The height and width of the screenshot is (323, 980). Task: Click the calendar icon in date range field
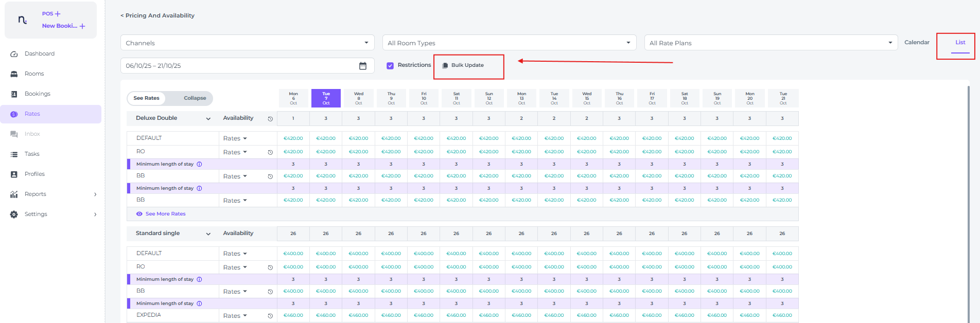(x=363, y=66)
